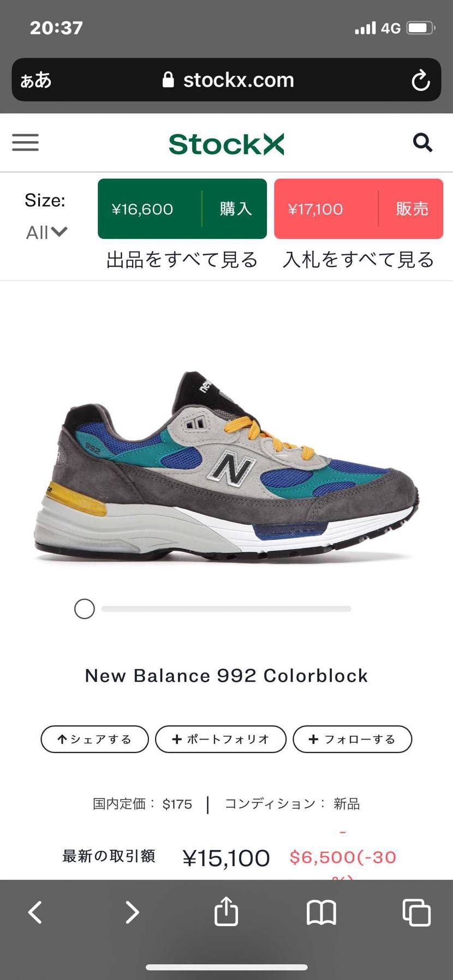Open the StockX hamburger menu
The height and width of the screenshot is (980, 453).
coord(26,143)
